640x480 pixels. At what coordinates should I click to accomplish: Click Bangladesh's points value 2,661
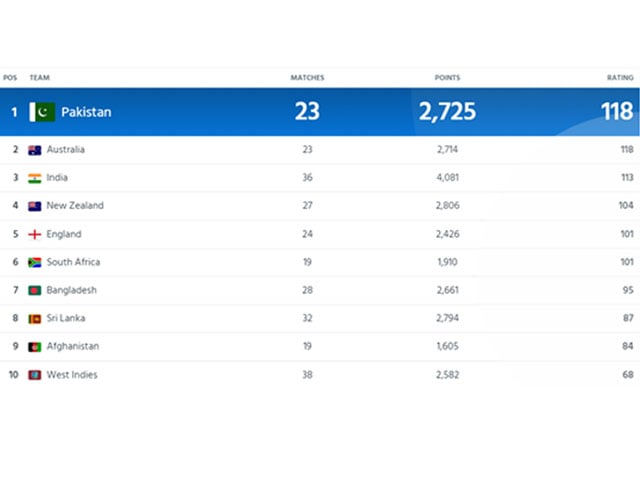(x=447, y=290)
